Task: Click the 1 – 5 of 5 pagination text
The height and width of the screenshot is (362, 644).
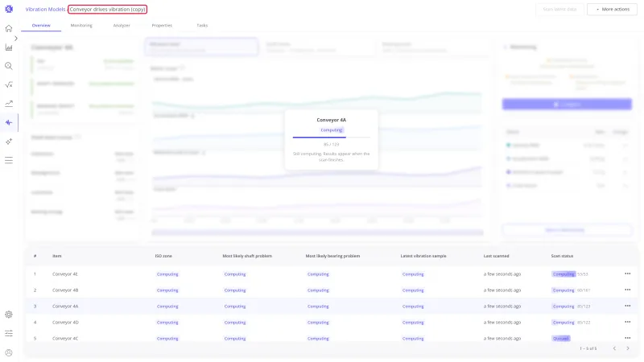Action: tap(588, 348)
